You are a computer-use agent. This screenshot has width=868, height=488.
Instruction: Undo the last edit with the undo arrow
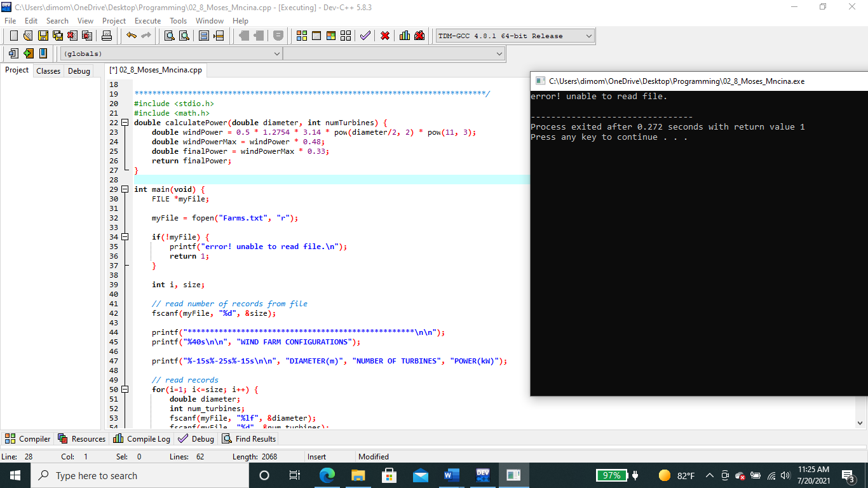tap(130, 36)
